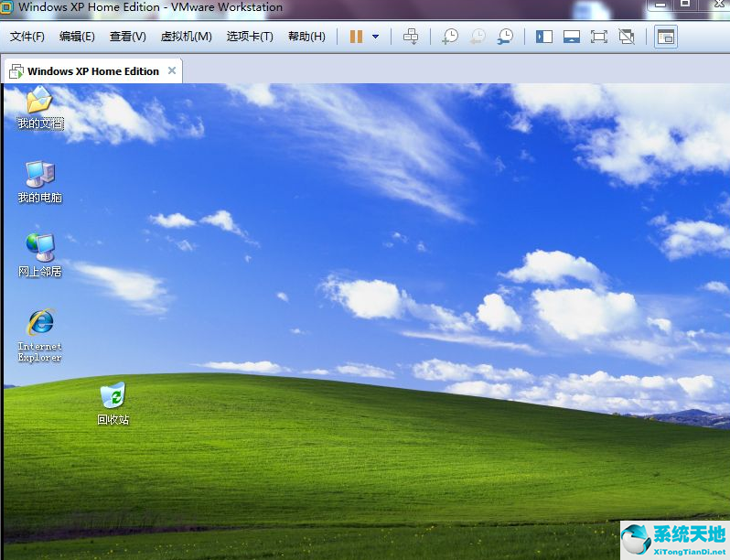This screenshot has width=730, height=560.
Task: Toggle the library sidebar panel view
Action: (x=544, y=37)
